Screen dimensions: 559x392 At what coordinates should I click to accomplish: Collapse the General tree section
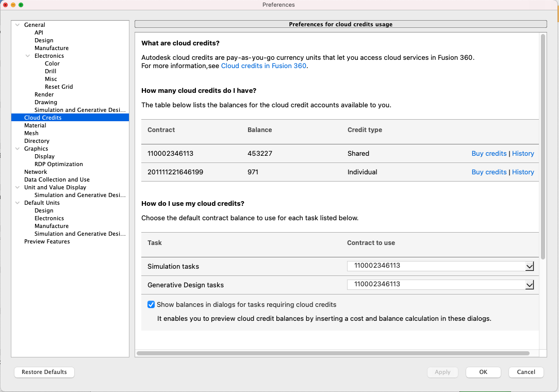[x=18, y=25]
